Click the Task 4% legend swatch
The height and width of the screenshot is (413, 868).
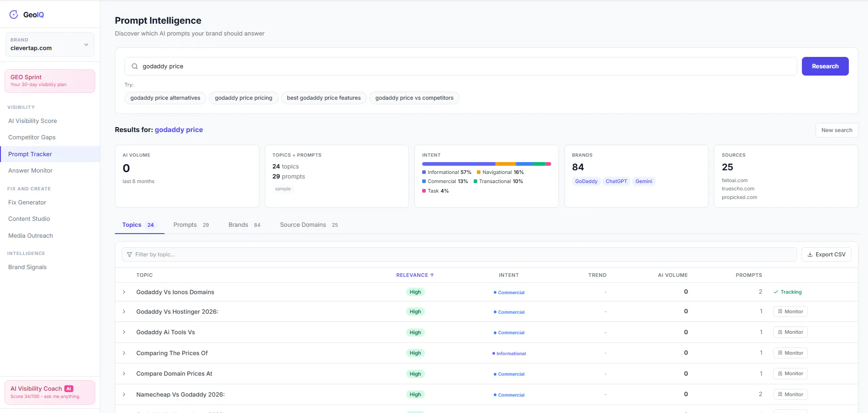pyautogui.click(x=424, y=191)
